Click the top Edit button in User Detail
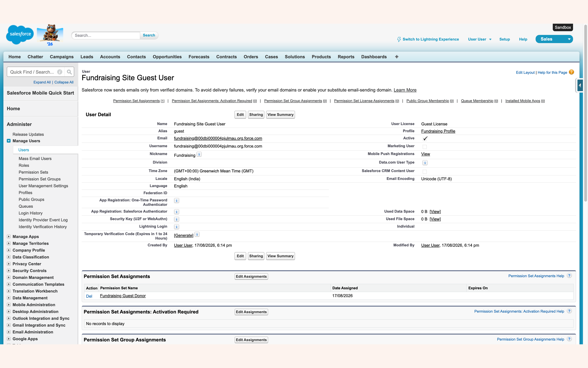Image resolution: width=588 pixels, height=368 pixels. pyautogui.click(x=240, y=115)
